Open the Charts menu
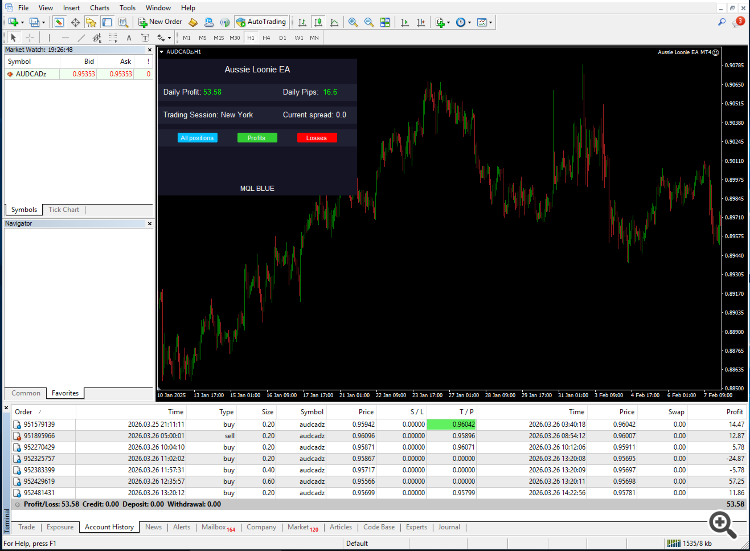The height and width of the screenshot is (551, 750). (99, 8)
